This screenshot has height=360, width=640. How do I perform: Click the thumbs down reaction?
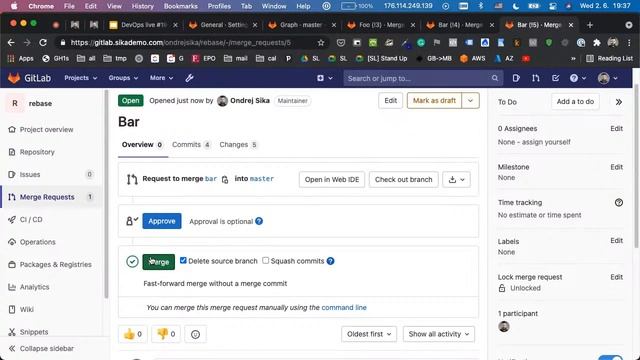[166, 334]
